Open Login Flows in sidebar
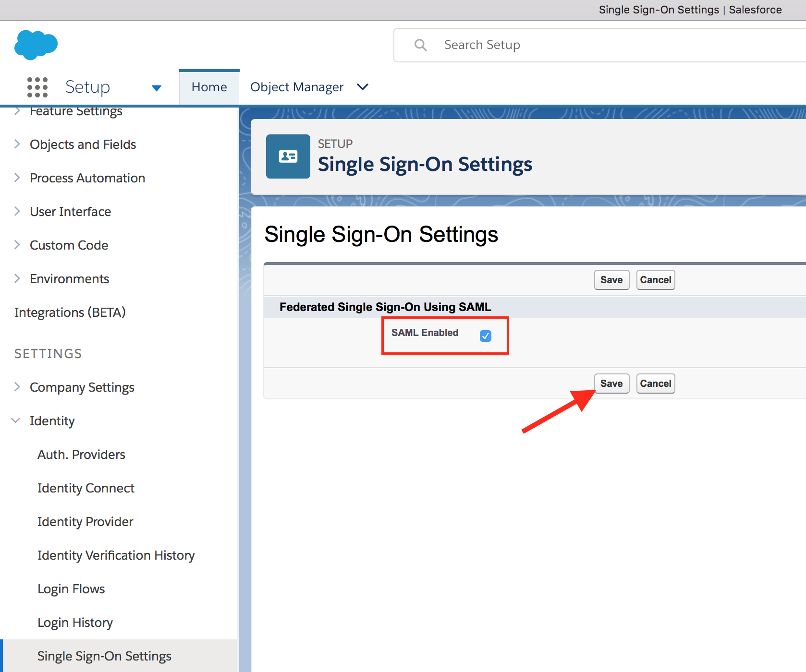The height and width of the screenshot is (672, 806). 71,589
